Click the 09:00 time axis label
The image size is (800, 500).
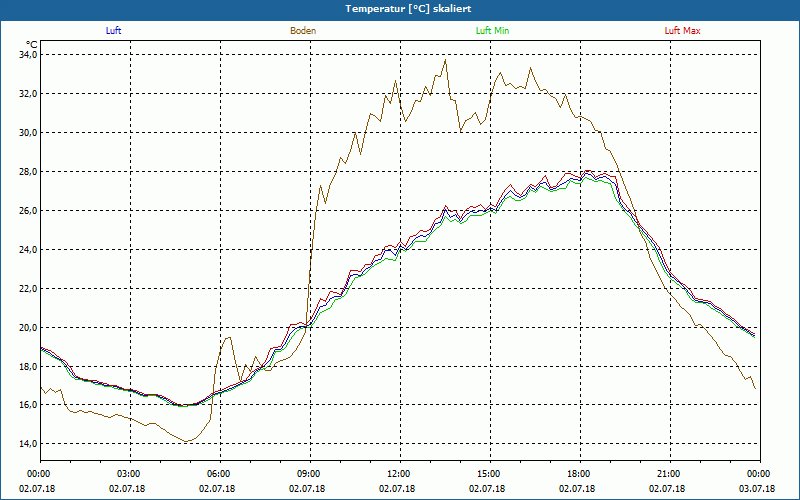(x=310, y=474)
